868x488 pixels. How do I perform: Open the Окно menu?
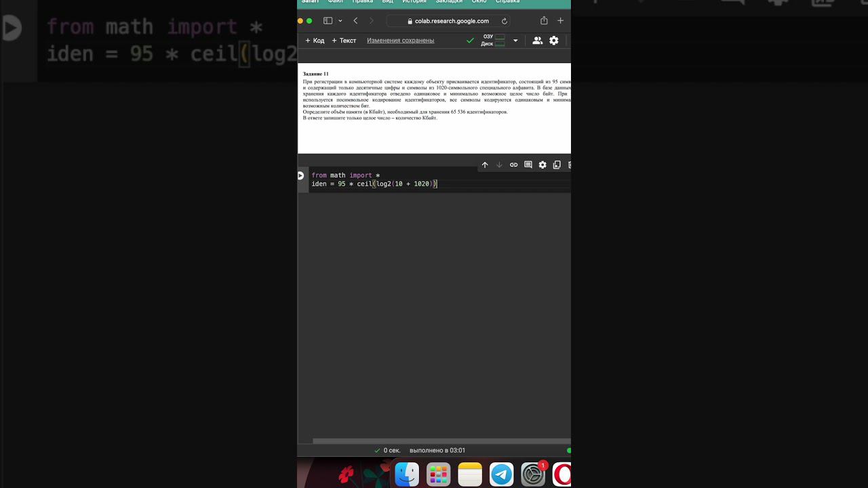479,1
